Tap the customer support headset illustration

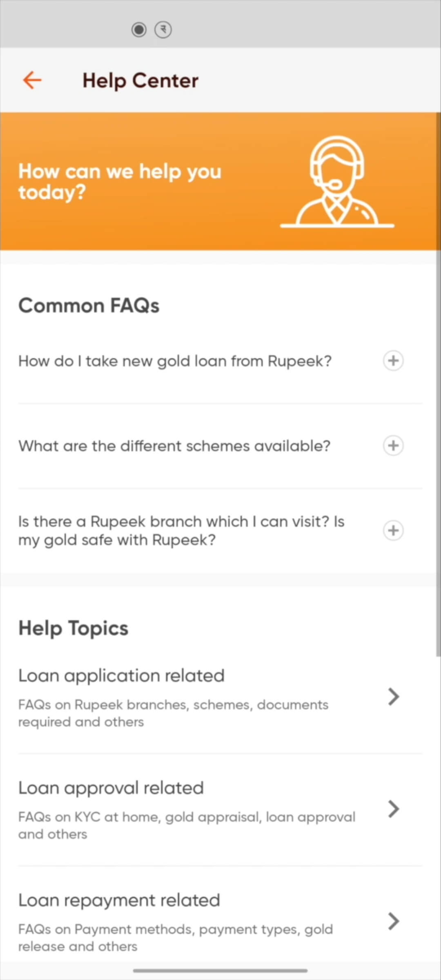pyautogui.click(x=337, y=182)
